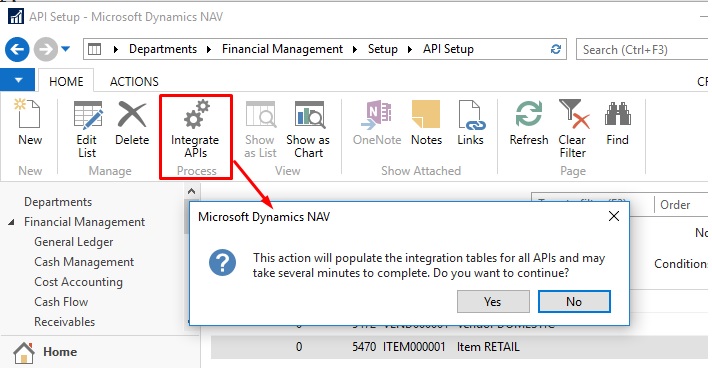Click API Setup breadcrumb
This screenshot has width=712, height=371.
coord(448,49)
